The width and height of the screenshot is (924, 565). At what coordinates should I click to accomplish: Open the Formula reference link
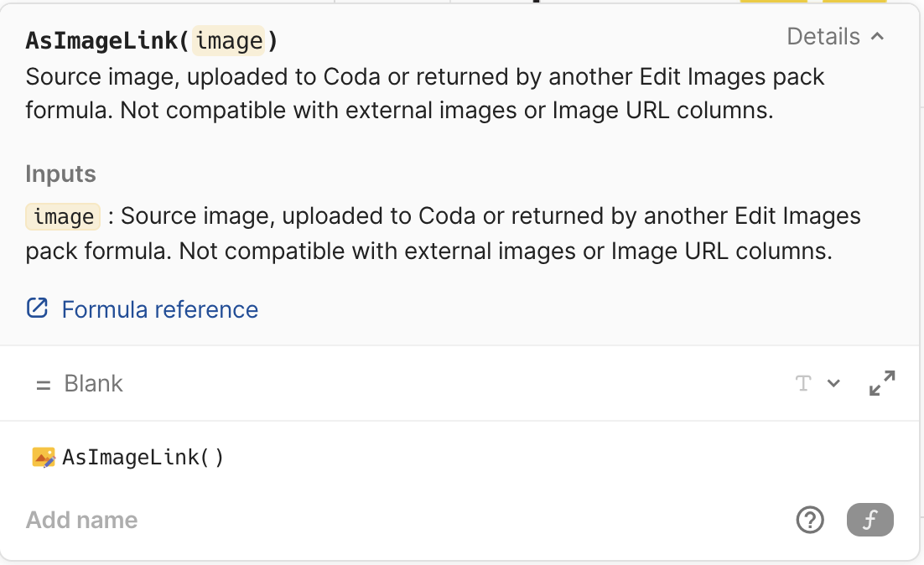[x=159, y=309]
